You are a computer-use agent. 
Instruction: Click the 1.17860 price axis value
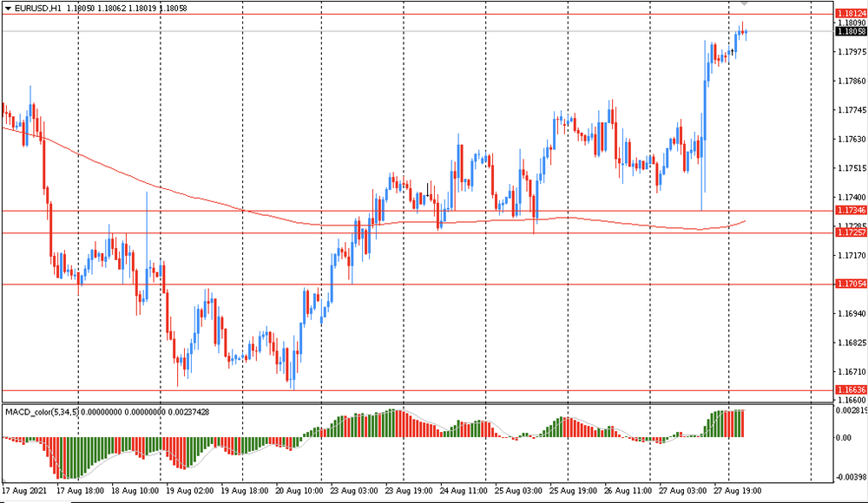pyautogui.click(x=852, y=82)
